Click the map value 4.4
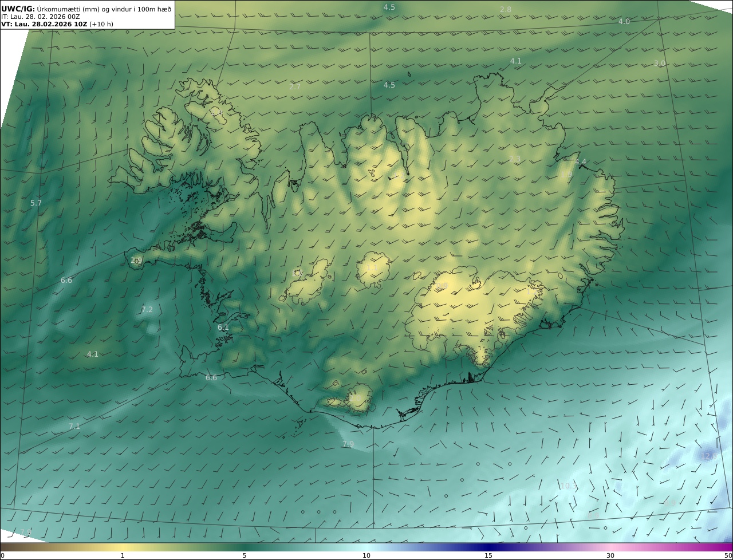Viewport: 733px width, 560px height. [581, 162]
